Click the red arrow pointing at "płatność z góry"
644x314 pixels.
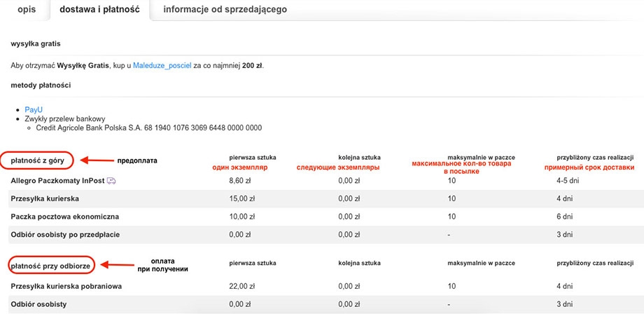point(97,161)
